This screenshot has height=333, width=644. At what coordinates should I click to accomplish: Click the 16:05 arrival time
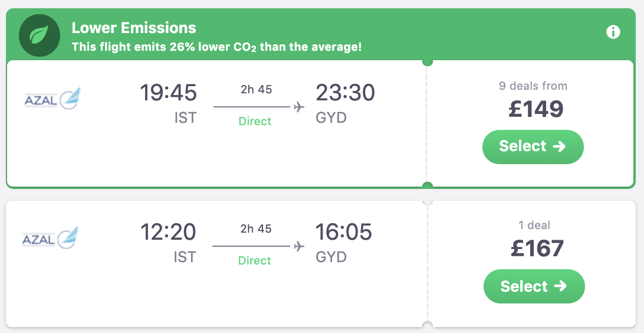coord(344,232)
